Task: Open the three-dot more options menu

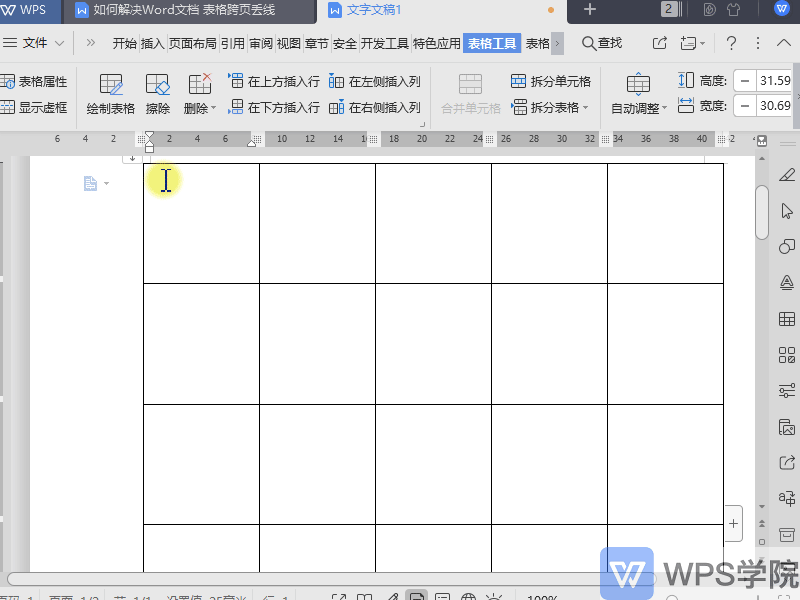Action: (758, 43)
